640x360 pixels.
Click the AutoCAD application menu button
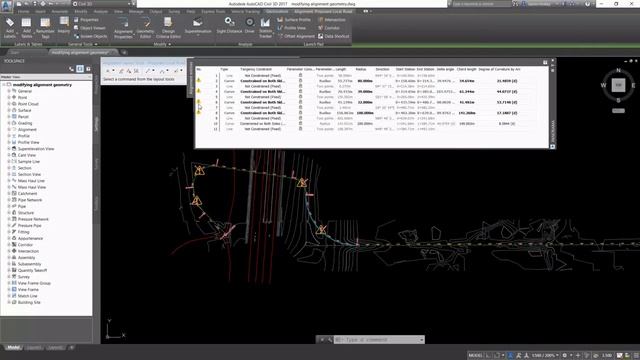(x=6, y=7)
